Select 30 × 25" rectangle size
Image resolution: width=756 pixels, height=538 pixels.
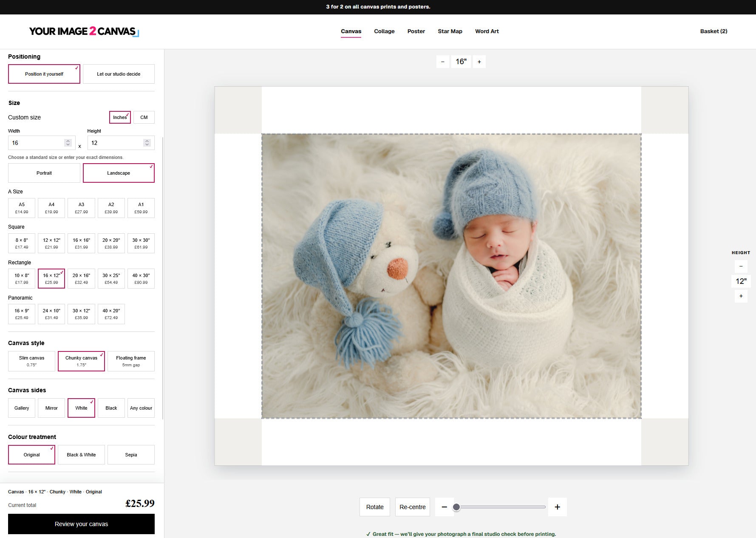[111, 279]
